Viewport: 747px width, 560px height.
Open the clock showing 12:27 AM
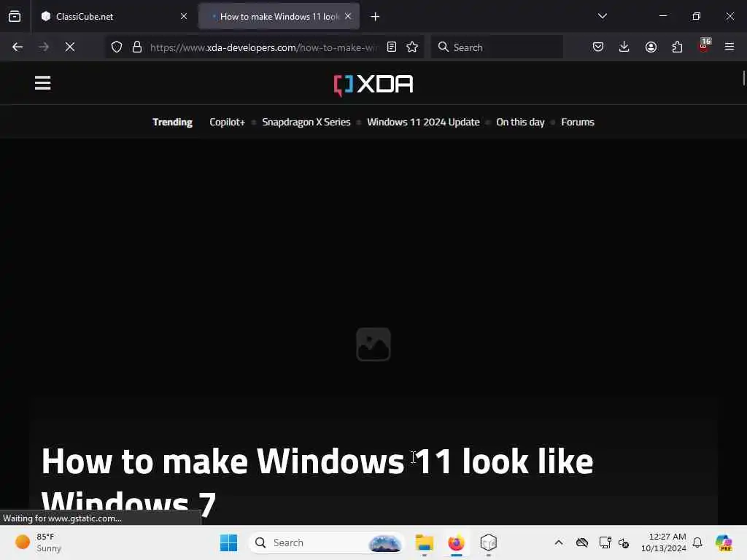[664, 542]
